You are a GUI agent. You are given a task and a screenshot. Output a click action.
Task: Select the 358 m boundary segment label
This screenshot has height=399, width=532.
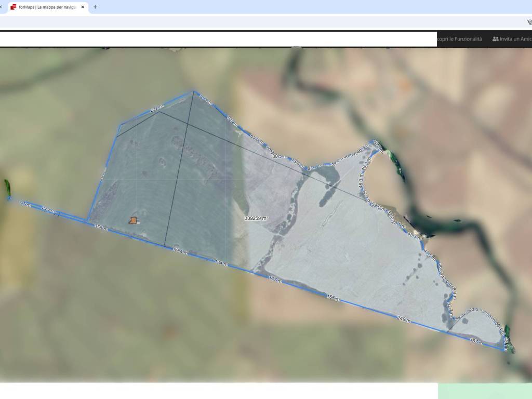click(101, 228)
